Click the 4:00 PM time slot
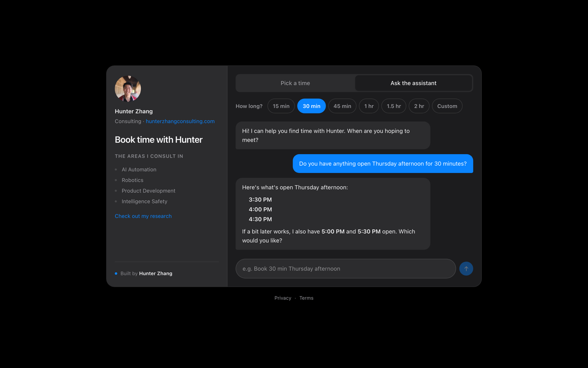The height and width of the screenshot is (368, 588). 260,209
